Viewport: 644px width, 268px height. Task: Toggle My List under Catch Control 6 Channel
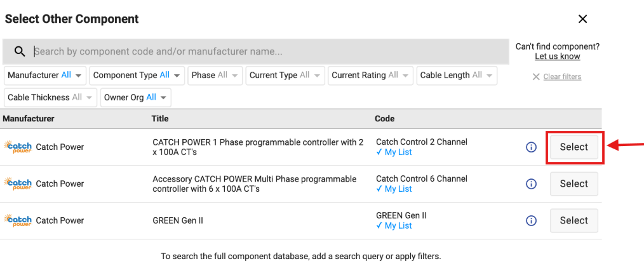coord(394,189)
